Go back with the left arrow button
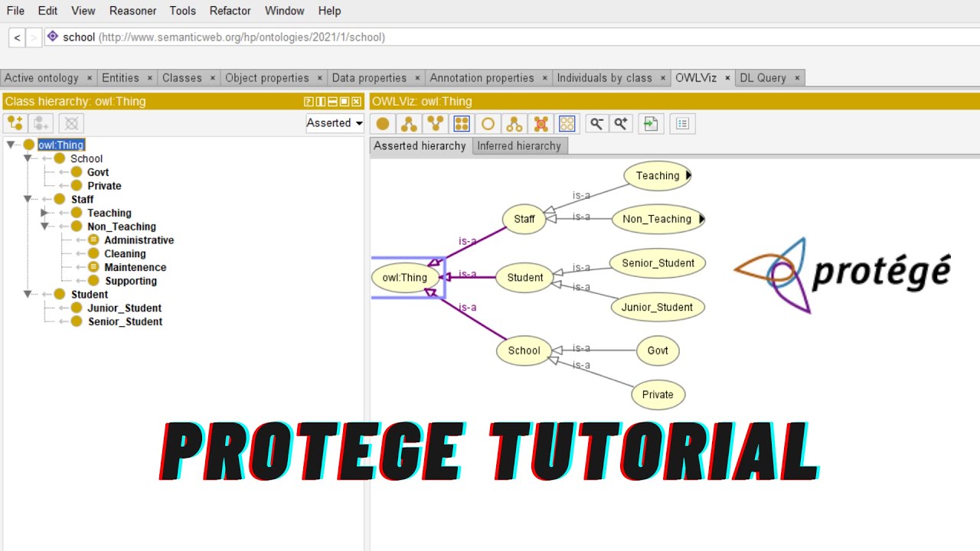The width and height of the screenshot is (980, 551). point(18,37)
